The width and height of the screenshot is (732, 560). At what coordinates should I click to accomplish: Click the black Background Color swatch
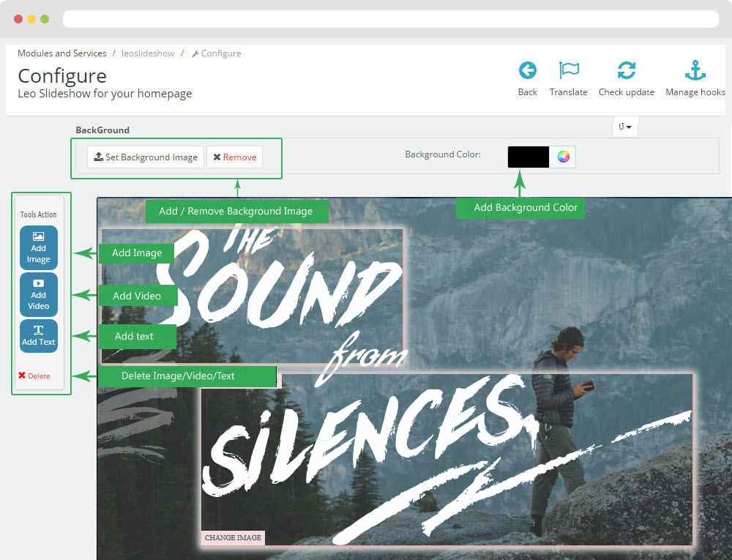pyautogui.click(x=529, y=157)
